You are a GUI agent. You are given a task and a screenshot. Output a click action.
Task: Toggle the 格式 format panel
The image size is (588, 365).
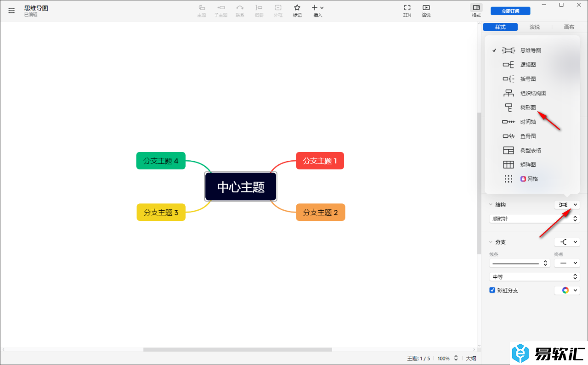tap(476, 11)
